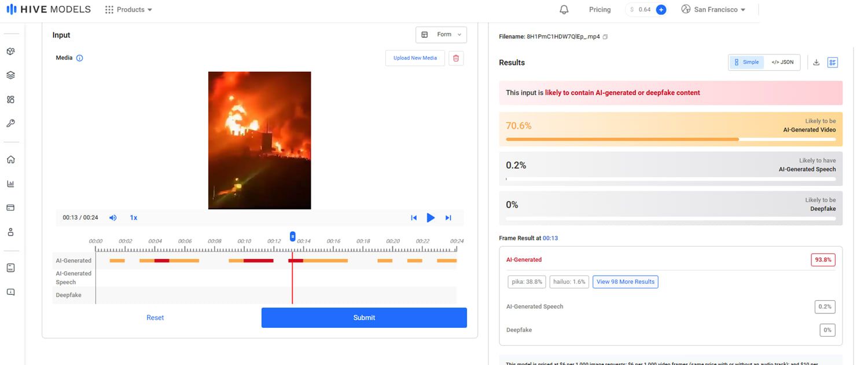Open the Products menu
The image size is (868, 365).
point(129,10)
